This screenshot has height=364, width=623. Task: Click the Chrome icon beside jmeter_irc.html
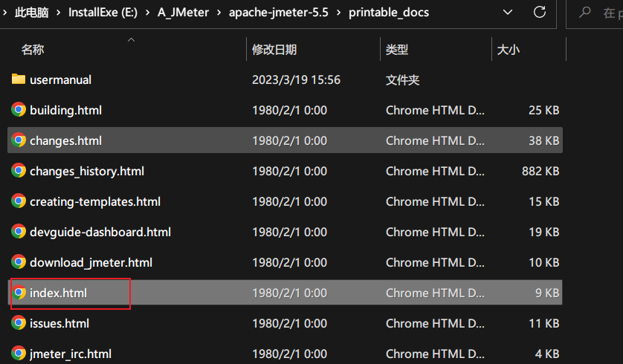tap(19, 354)
